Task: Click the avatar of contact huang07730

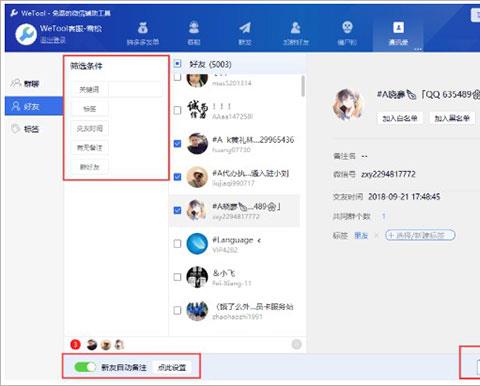Action: pyautogui.click(x=197, y=144)
